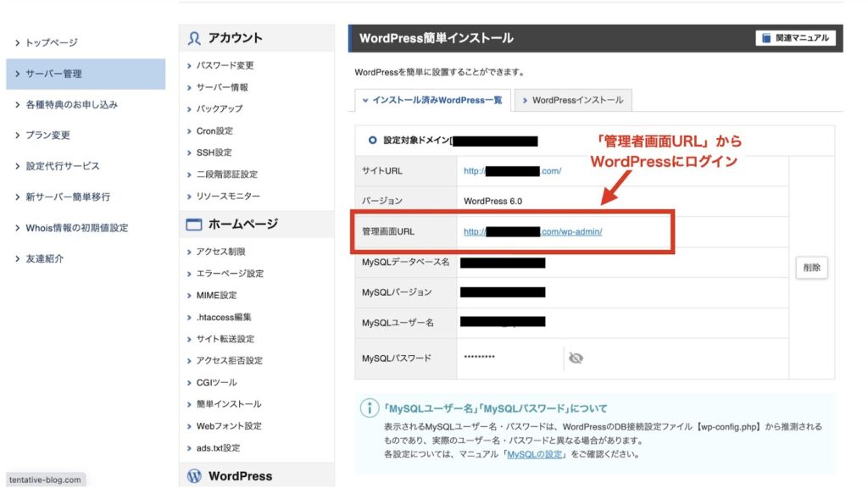The image size is (868, 488).
Task: Open Cron設定 link
Action: 214,131
